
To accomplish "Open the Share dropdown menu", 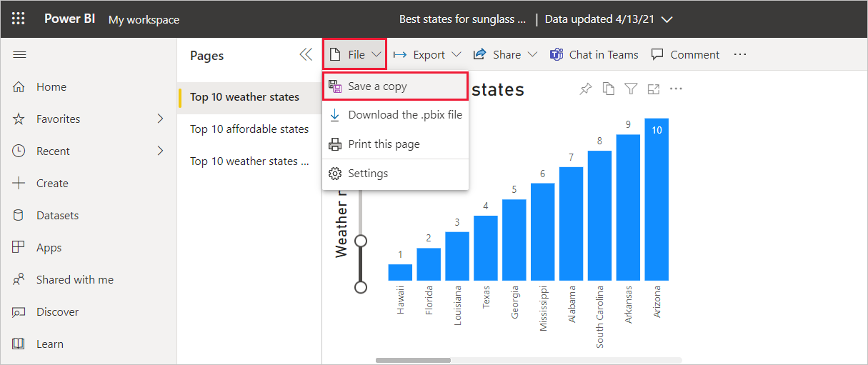I will pos(505,55).
